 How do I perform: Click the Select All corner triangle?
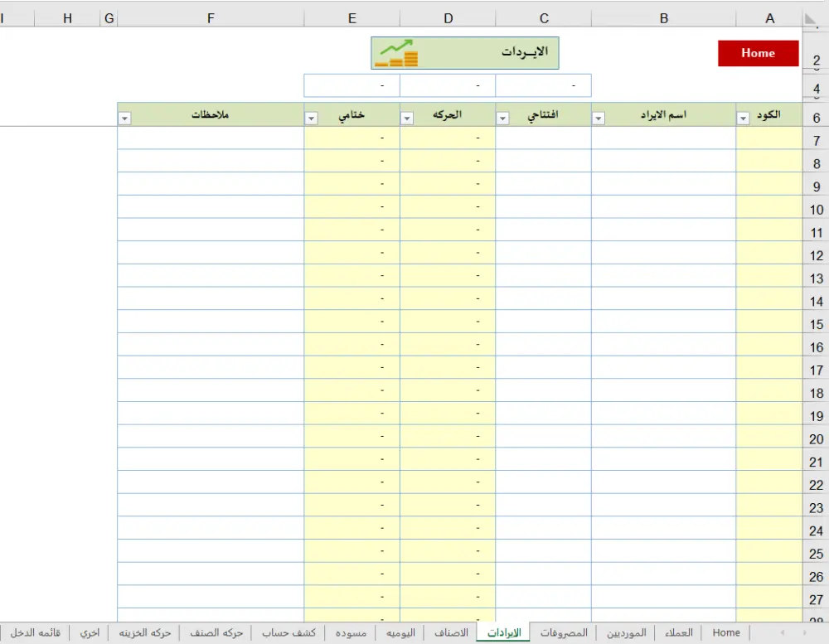[810, 19]
